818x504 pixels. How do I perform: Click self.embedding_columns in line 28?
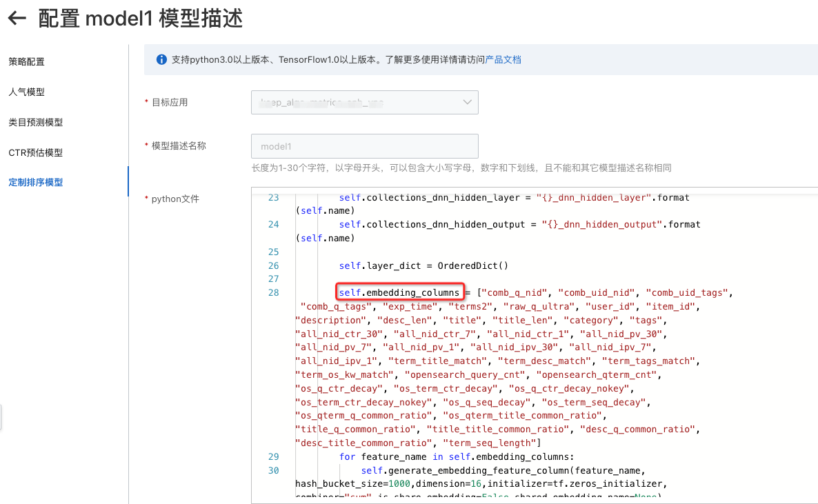point(399,293)
